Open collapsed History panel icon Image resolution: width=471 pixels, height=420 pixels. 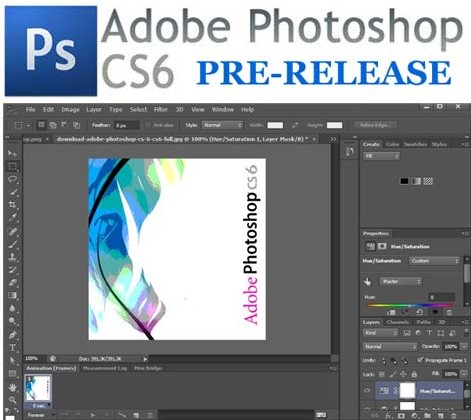point(350,152)
